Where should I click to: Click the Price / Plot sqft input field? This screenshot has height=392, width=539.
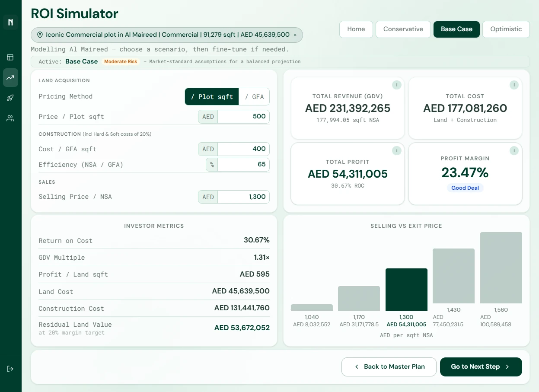(x=243, y=117)
